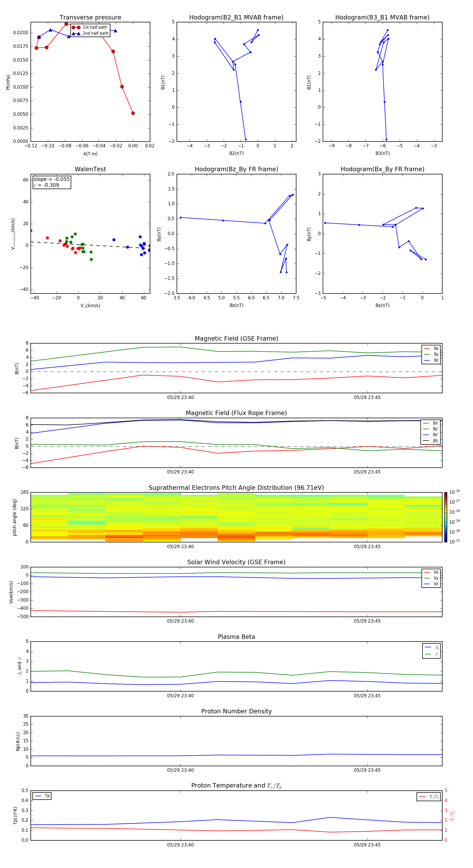Click the 'Transverse pressure' plot title
The image size is (473, 868).
(x=90, y=18)
